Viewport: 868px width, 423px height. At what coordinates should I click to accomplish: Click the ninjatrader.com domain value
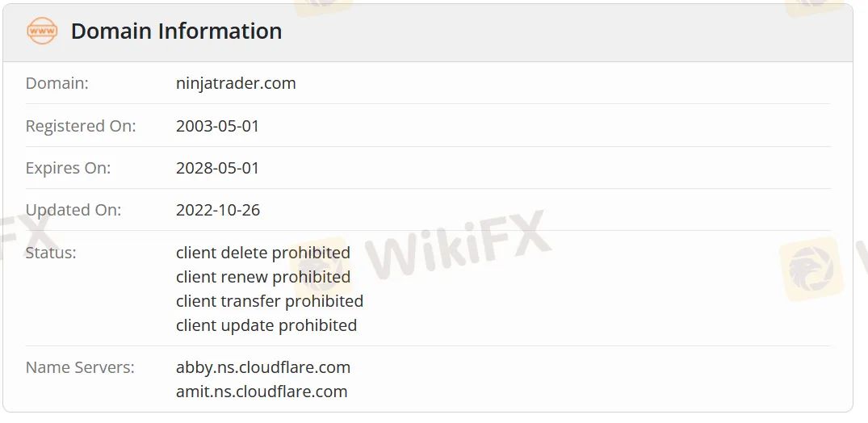tap(236, 83)
